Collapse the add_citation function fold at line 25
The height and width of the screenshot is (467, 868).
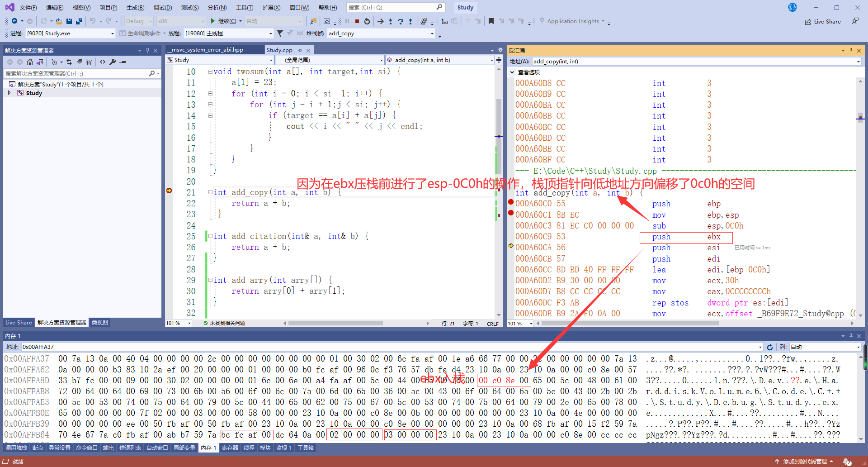(x=210, y=236)
